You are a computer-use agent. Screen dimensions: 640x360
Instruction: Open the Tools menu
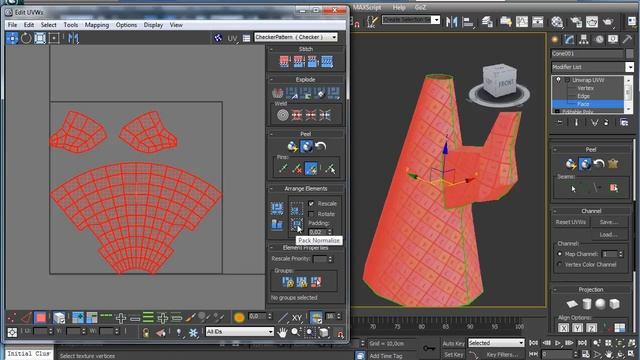pos(71,25)
